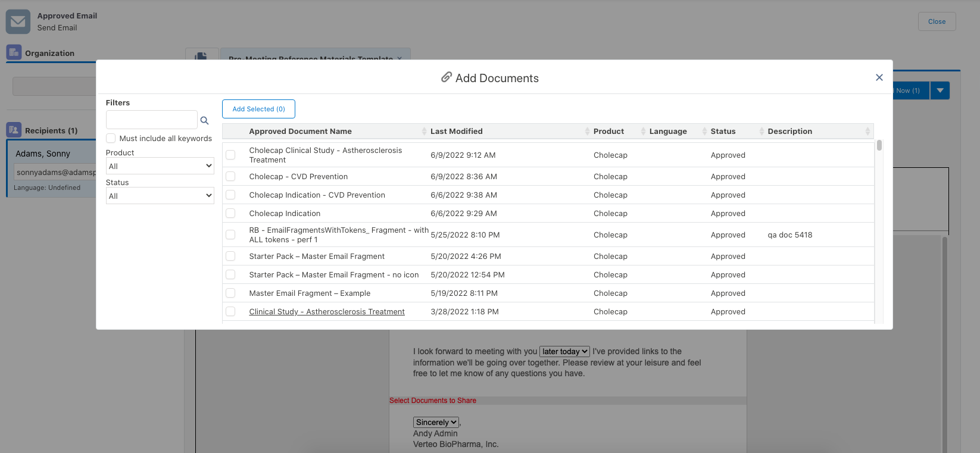Click the Product column sort icon
The image size is (980, 453).
pos(643,132)
